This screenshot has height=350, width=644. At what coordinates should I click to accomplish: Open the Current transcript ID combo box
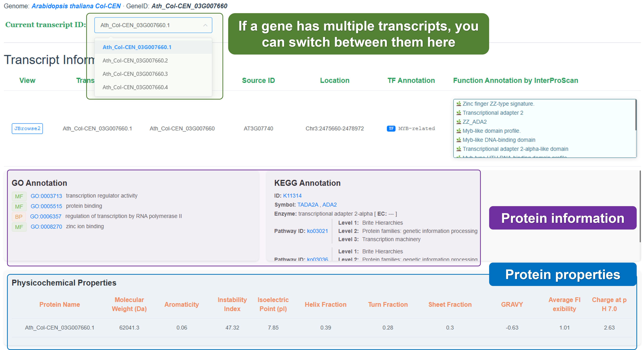pos(150,25)
